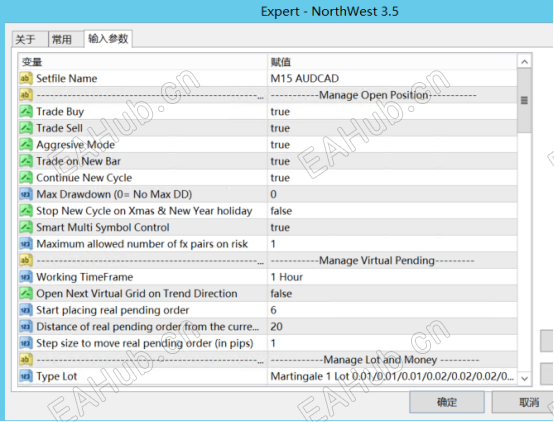Screen dimensions: 554x422
Task: Click the Type Lot label
Action: [x=57, y=376]
